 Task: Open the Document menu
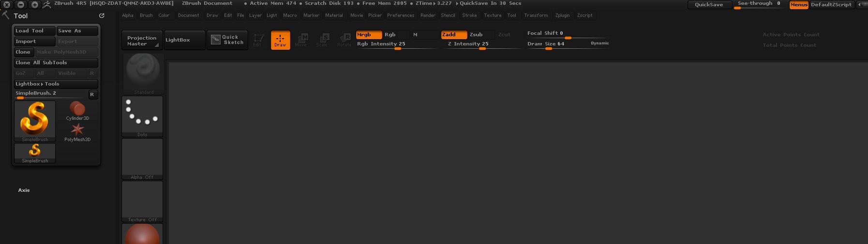(188, 15)
